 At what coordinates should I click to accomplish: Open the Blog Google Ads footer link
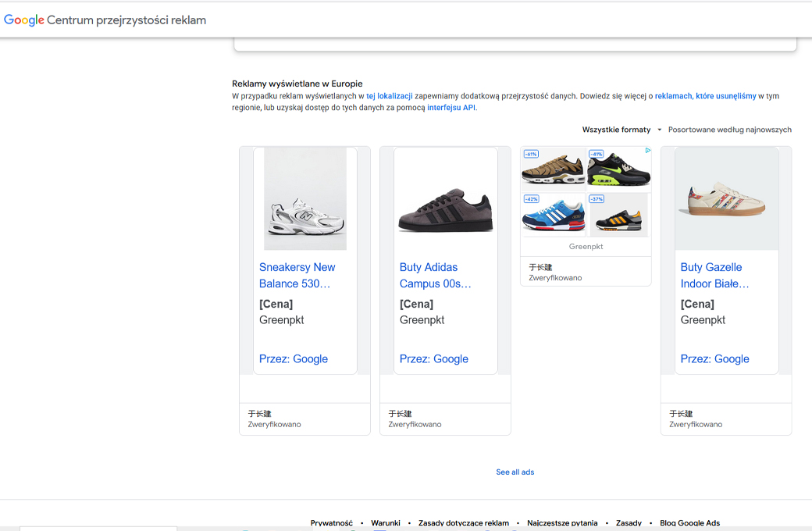click(x=689, y=522)
